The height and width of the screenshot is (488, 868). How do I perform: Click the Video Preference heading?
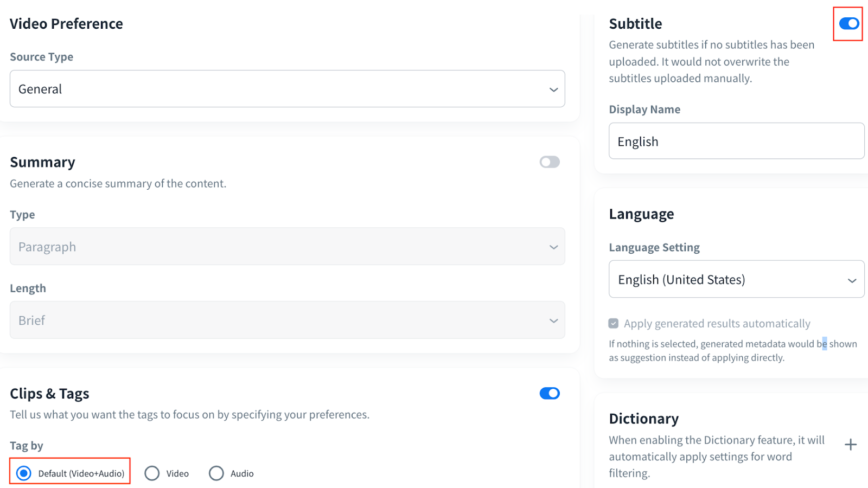[66, 24]
